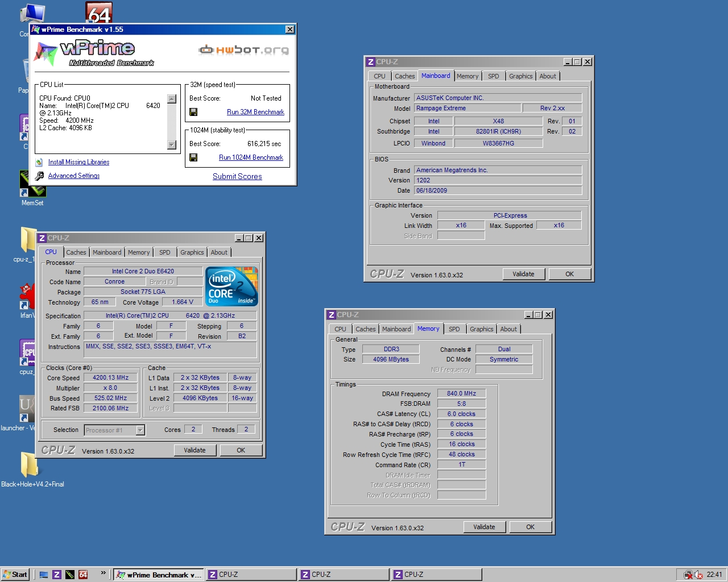This screenshot has width=728, height=582.
Task: Click the Advanced Settings wrench icon
Action: pyautogui.click(x=39, y=176)
